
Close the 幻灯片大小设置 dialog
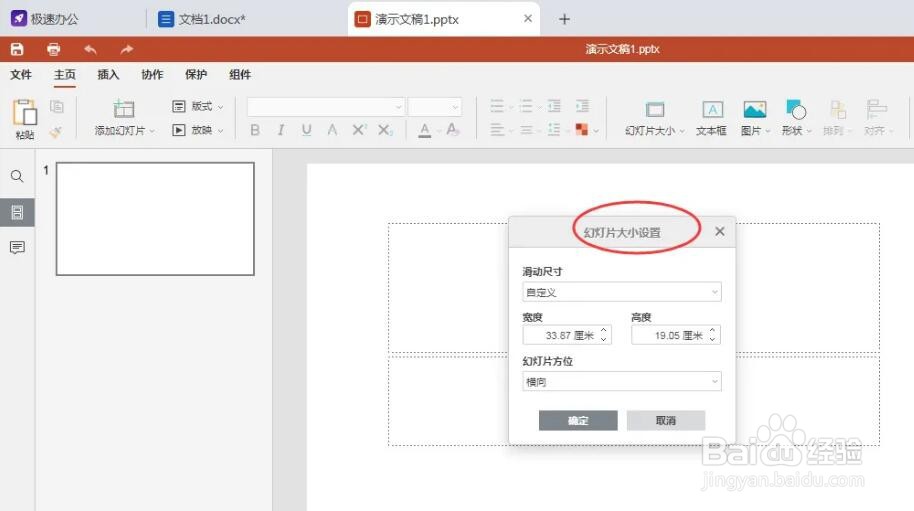click(720, 231)
